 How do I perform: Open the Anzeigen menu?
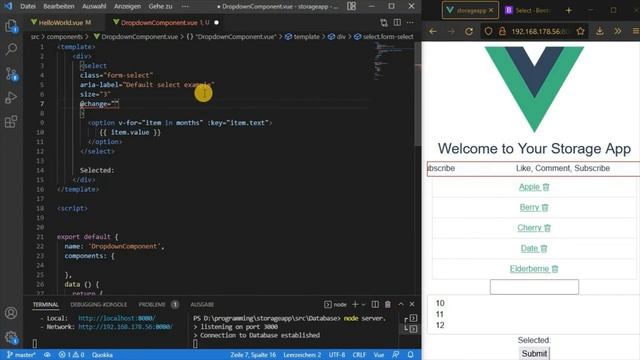pos(127,6)
